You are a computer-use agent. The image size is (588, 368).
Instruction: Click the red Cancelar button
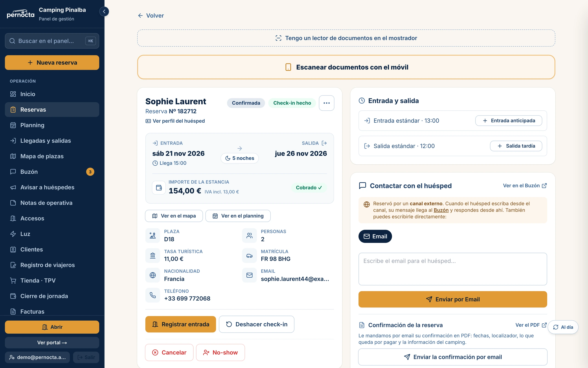click(169, 352)
